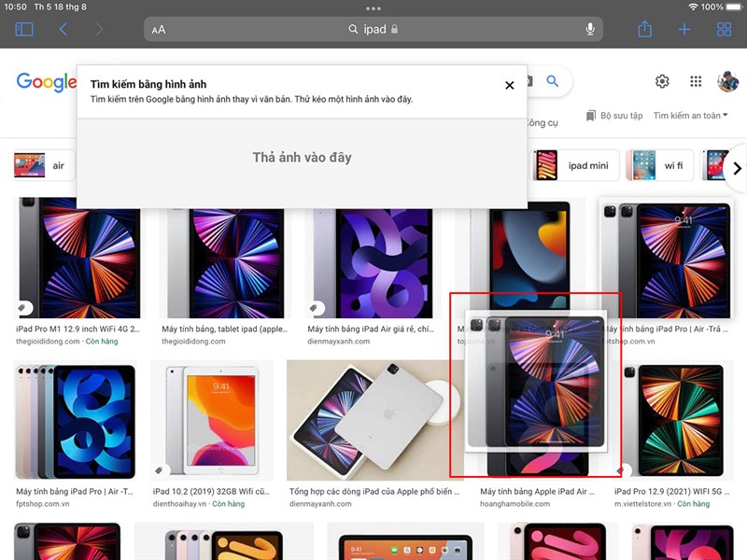Viewport: 747px width, 560px height.
Task: Show the Safari sidebar icon
Action: [x=24, y=29]
